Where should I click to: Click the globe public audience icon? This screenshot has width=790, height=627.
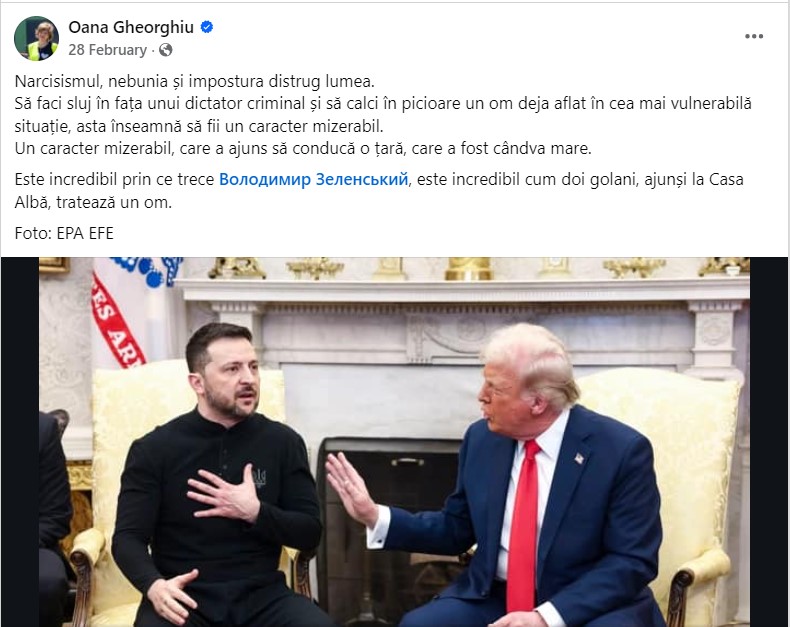[165, 50]
